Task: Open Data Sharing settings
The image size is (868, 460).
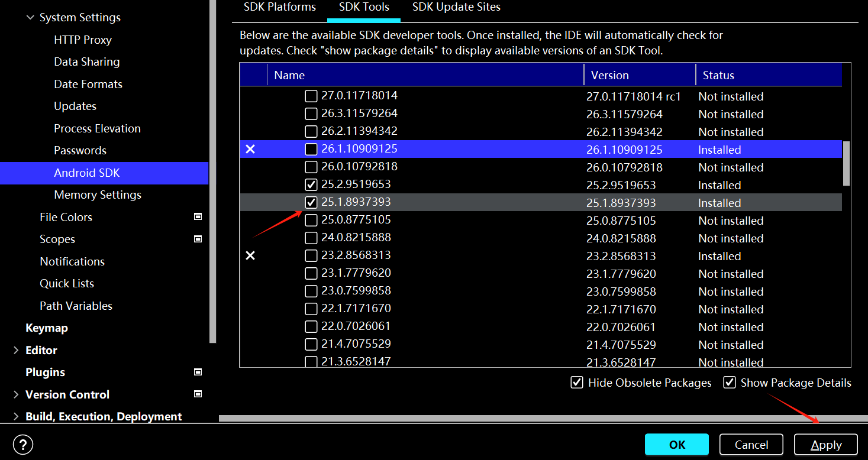Action: click(x=87, y=61)
